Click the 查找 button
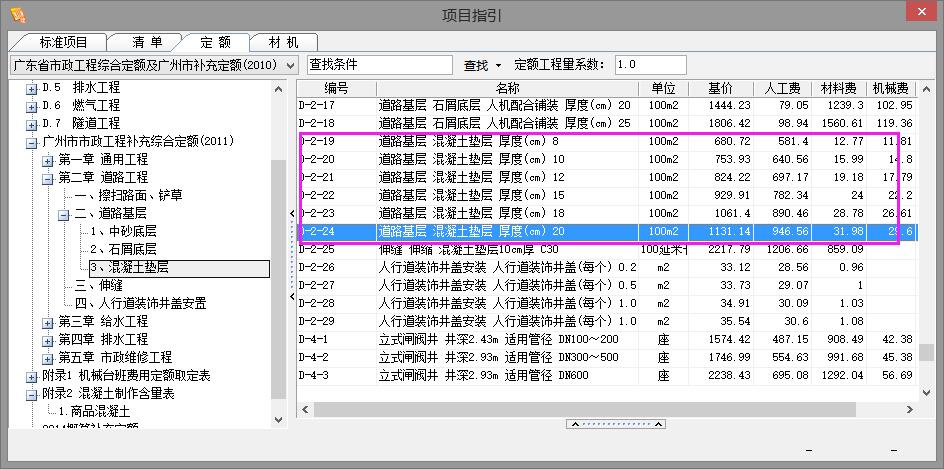Viewport: 944px width, 469px height. (x=476, y=65)
